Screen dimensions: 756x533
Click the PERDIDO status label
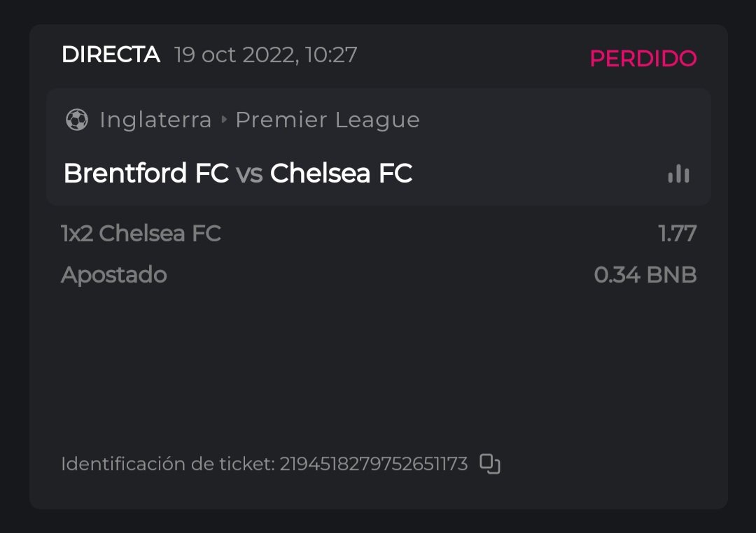tap(643, 59)
